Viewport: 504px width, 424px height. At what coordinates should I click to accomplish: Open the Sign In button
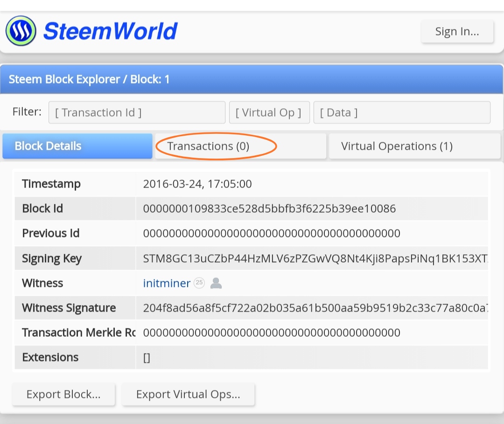[x=457, y=31]
